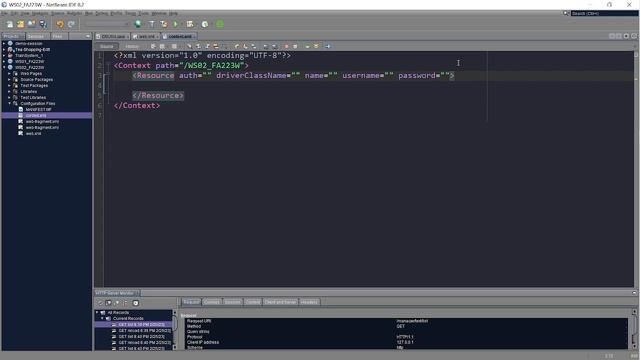Click the shift line right icon

point(274,47)
